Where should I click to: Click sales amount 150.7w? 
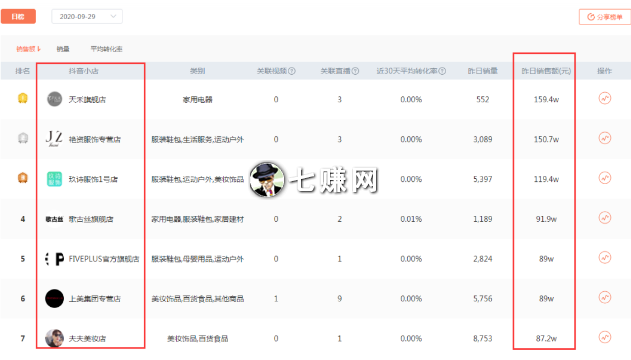coord(546,139)
